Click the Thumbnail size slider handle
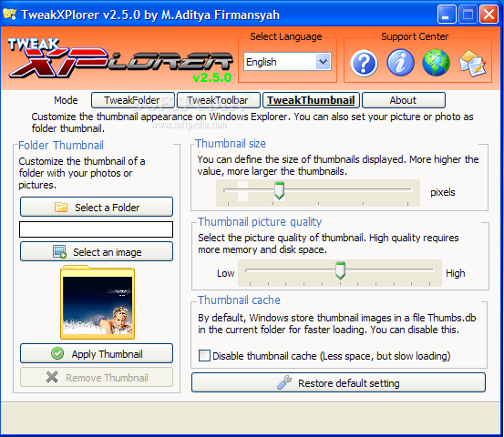The image size is (504, 437). coord(279,190)
